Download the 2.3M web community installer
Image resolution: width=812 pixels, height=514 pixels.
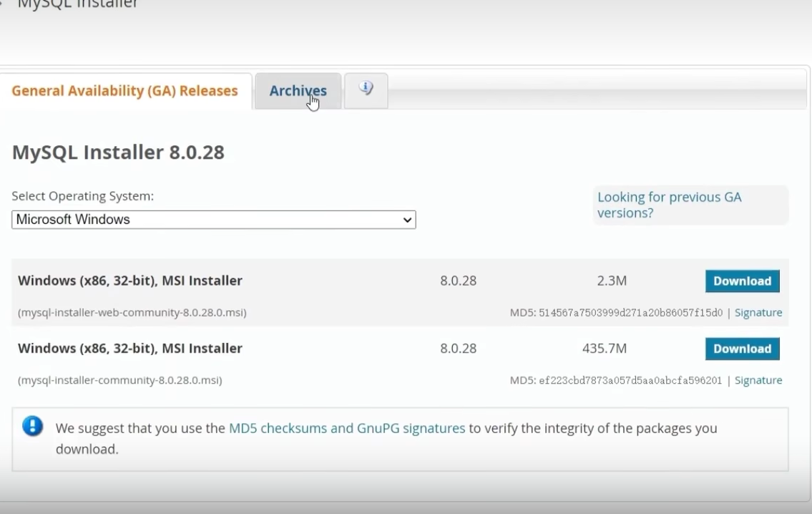pos(742,281)
